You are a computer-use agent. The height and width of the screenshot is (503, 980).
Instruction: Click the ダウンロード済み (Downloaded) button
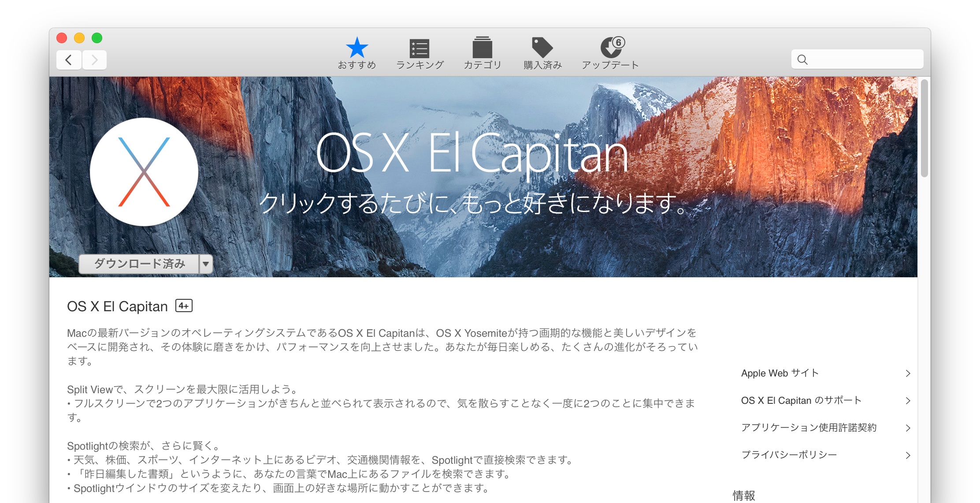coord(139,264)
